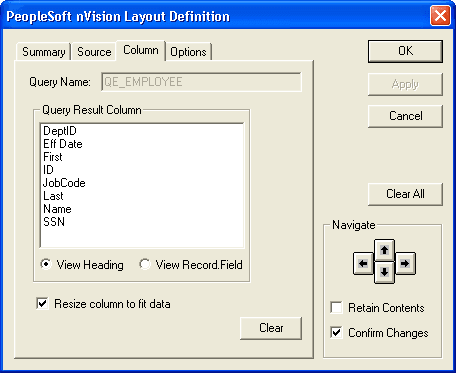Choose First in the result column list
The height and width of the screenshot is (373, 456).
click(x=142, y=157)
